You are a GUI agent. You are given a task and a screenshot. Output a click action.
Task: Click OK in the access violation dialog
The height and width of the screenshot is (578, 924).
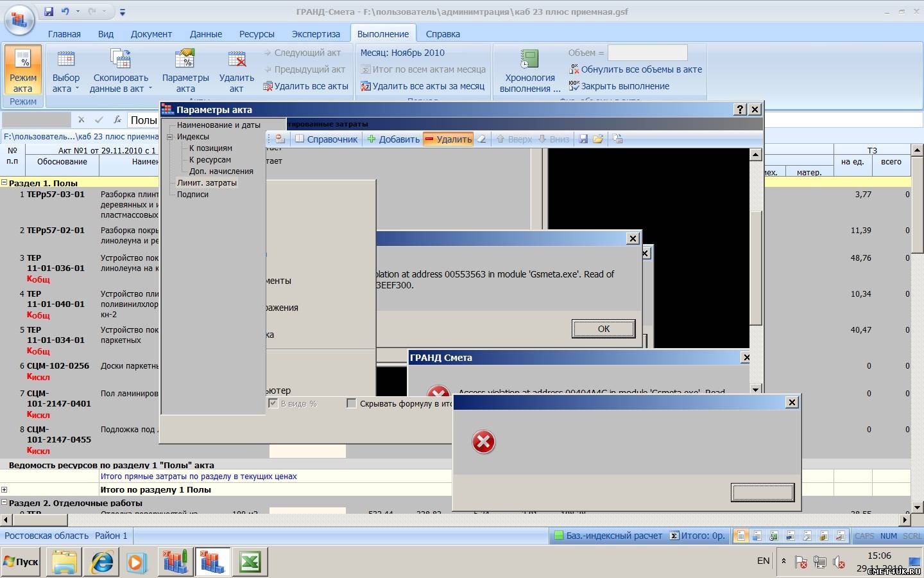(604, 329)
